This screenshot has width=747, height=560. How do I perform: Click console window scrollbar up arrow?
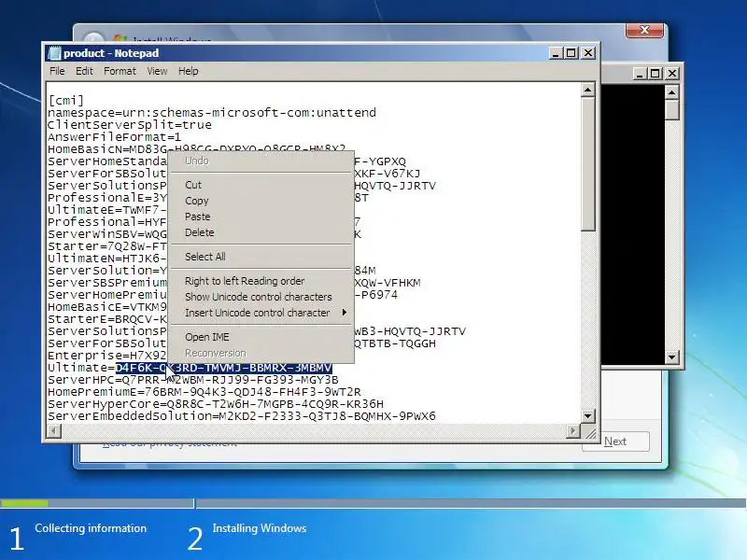(x=671, y=91)
